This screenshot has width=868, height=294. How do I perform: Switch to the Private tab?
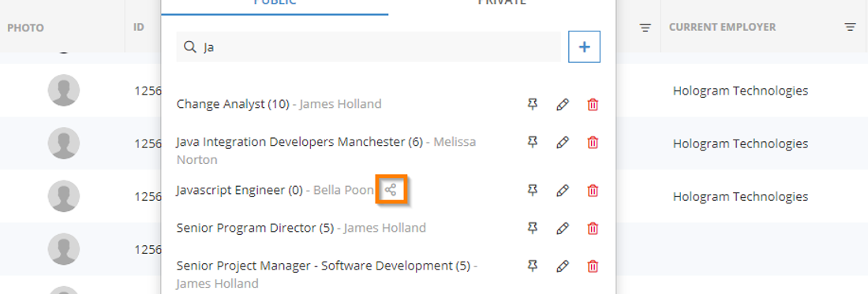point(502,3)
